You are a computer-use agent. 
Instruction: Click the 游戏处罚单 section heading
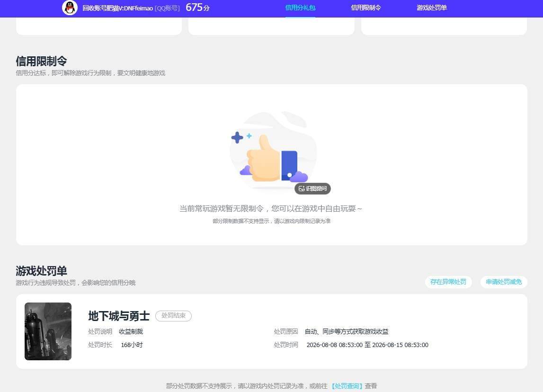point(41,271)
